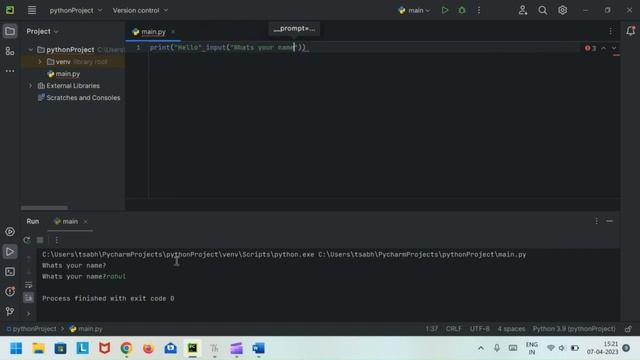640x360 pixels.
Task: Open the Notifications bell
Action: click(x=630, y=31)
